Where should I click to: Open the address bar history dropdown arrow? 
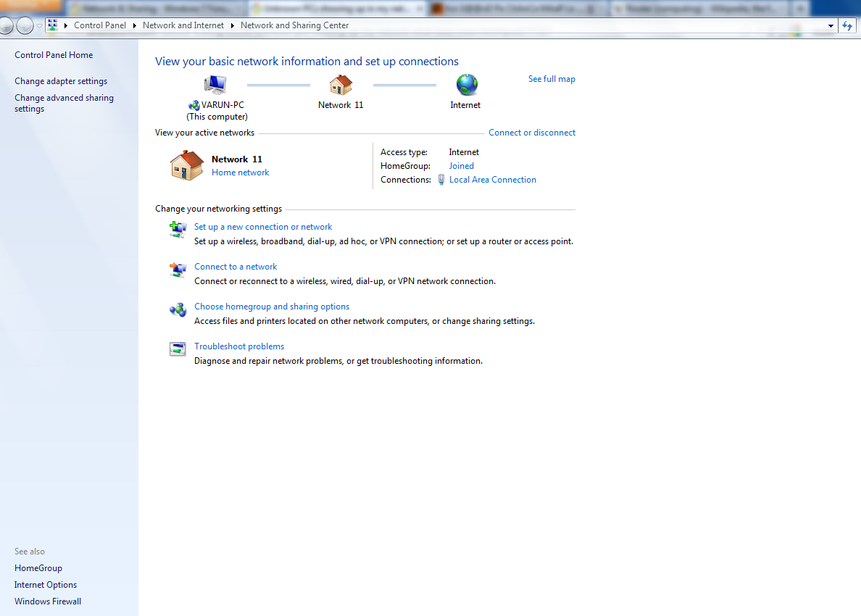[831, 26]
